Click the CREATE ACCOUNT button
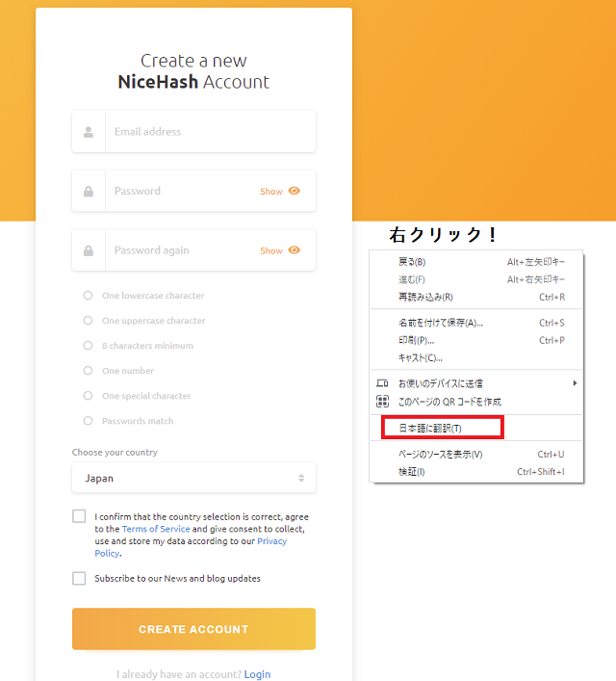The width and height of the screenshot is (616, 681). (x=194, y=629)
